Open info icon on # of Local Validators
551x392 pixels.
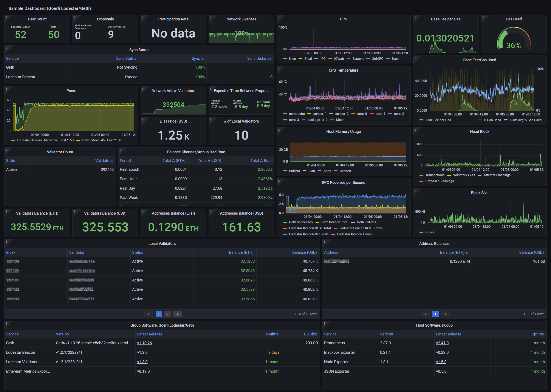tap(211, 120)
